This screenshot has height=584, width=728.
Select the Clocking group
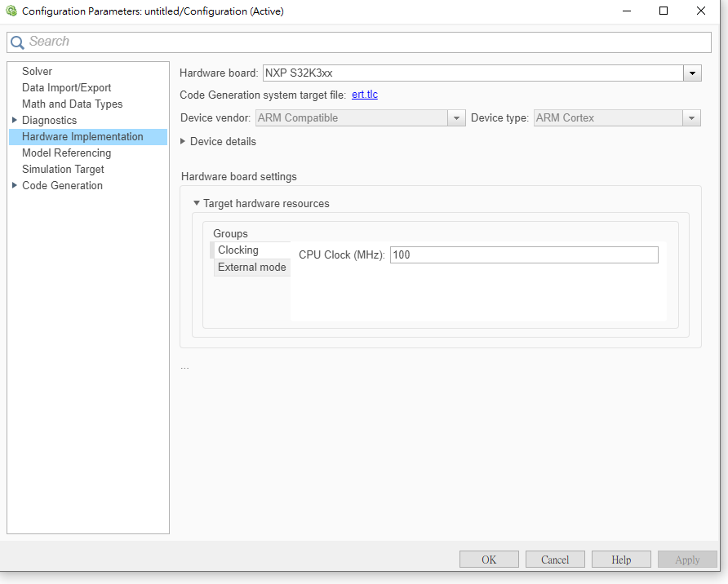tap(238, 250)
